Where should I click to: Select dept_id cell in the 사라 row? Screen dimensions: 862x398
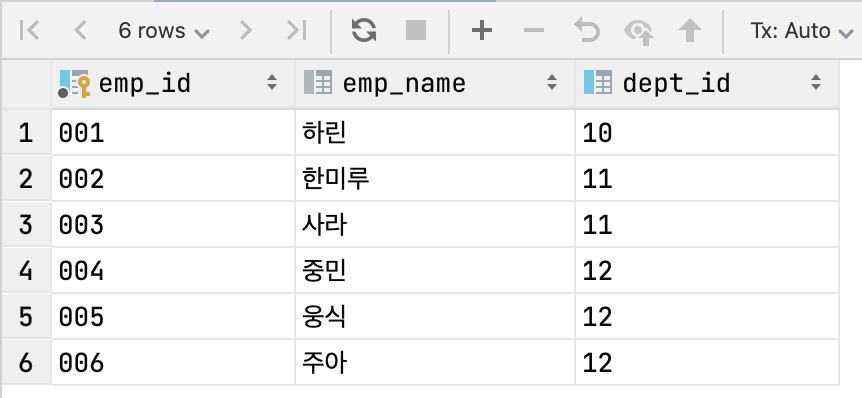point(707,225)
